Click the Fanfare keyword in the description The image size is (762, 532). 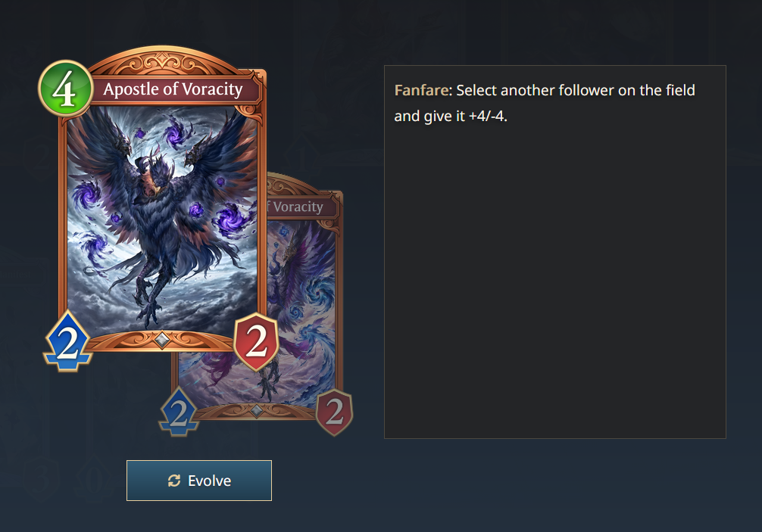click(x=421, y=90)
